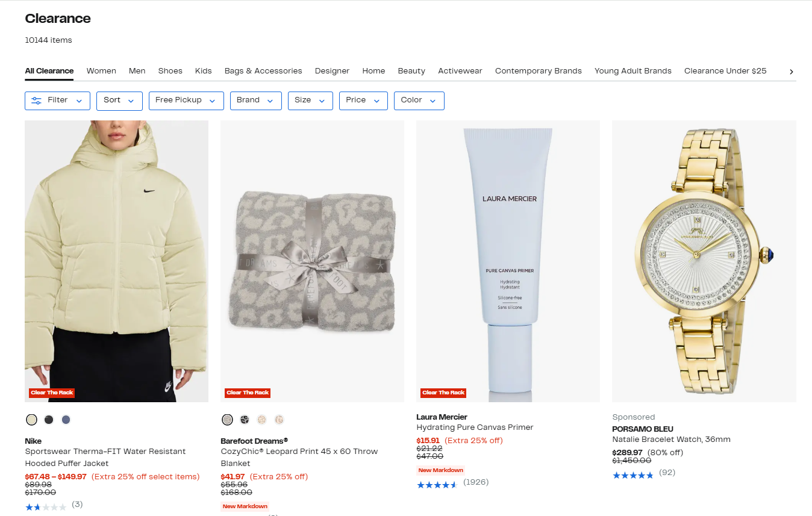This screenshot has width=812, height=516.
Task: Open the Porsamo Bleu gold watch image
Action: click(x=704, y=261)
